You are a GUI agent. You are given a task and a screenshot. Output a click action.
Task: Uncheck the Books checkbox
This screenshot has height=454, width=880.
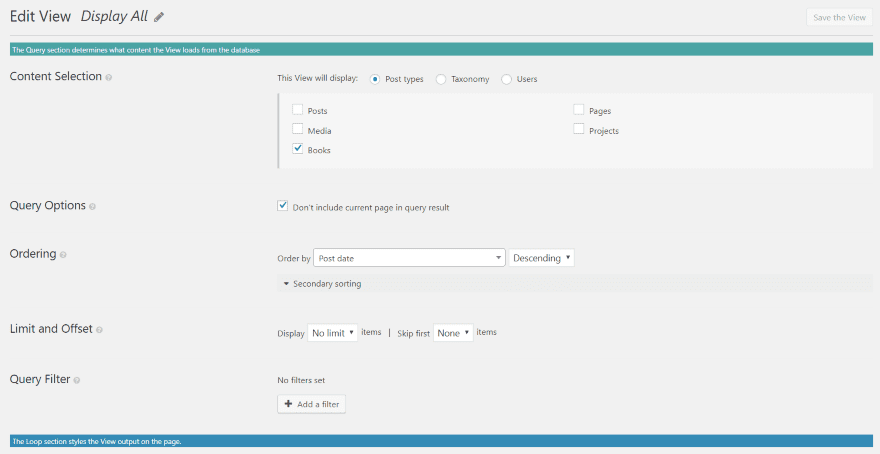click(297, 149)
